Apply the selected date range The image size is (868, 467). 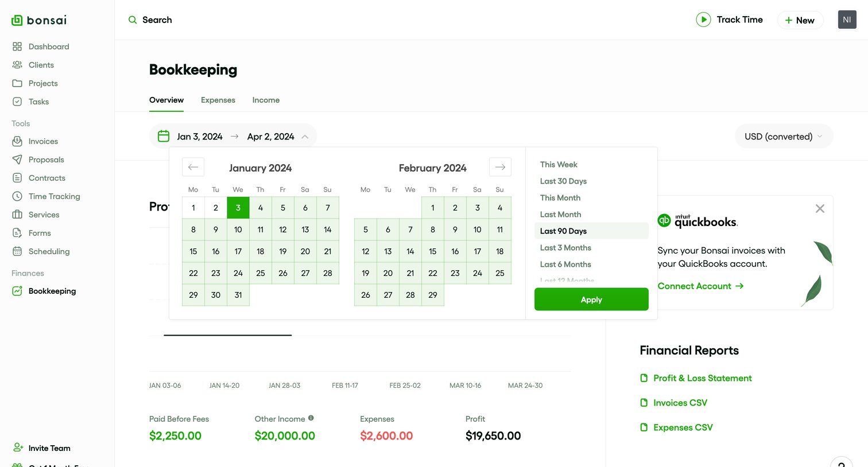591,299
